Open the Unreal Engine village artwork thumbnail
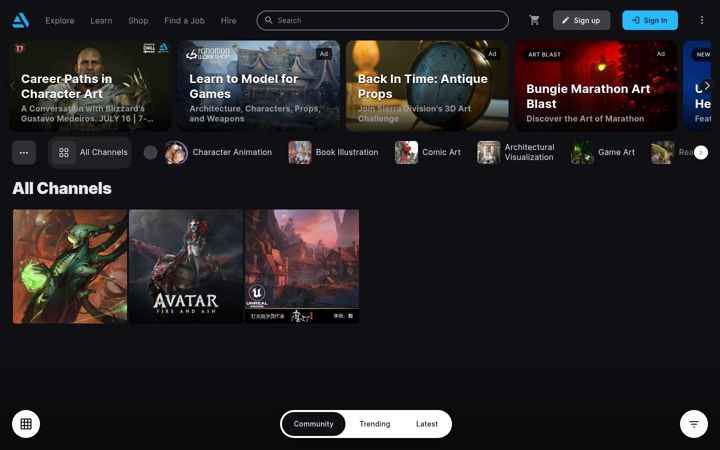720x450 pixels. click(x=302, y=266)
